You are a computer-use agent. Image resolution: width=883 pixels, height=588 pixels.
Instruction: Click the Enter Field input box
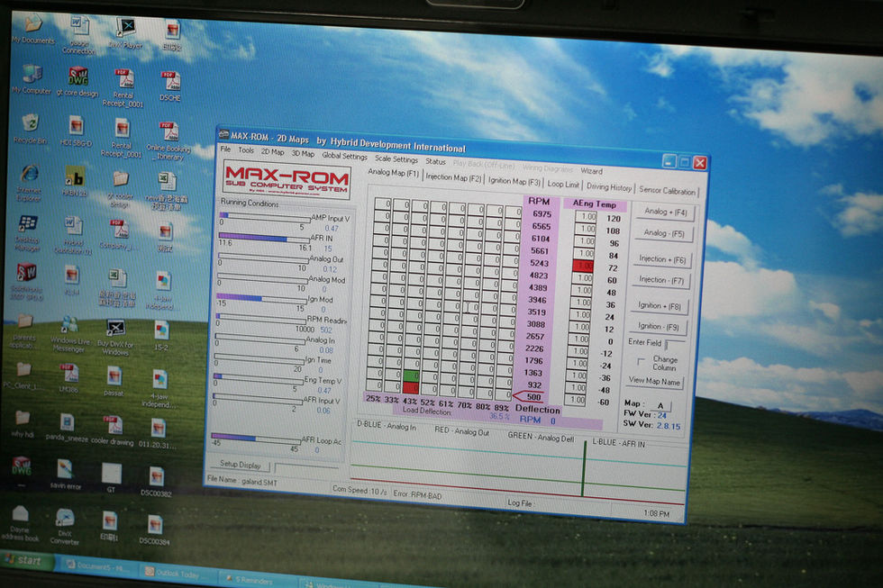[675, 344]
